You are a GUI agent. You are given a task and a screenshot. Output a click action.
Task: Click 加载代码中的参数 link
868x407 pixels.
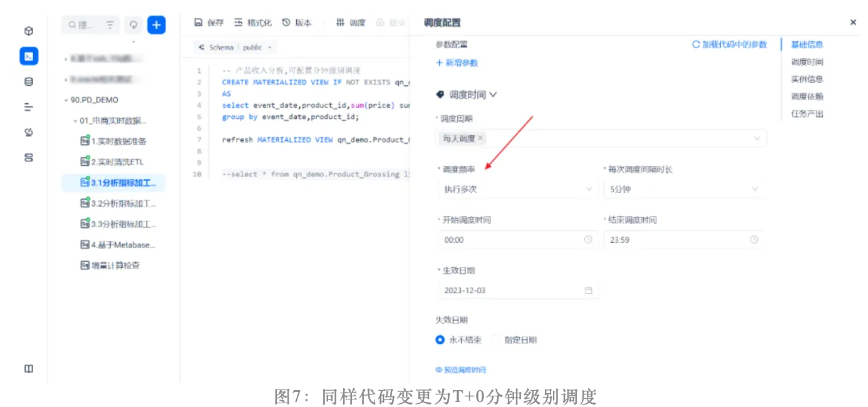tap(730, 44)
